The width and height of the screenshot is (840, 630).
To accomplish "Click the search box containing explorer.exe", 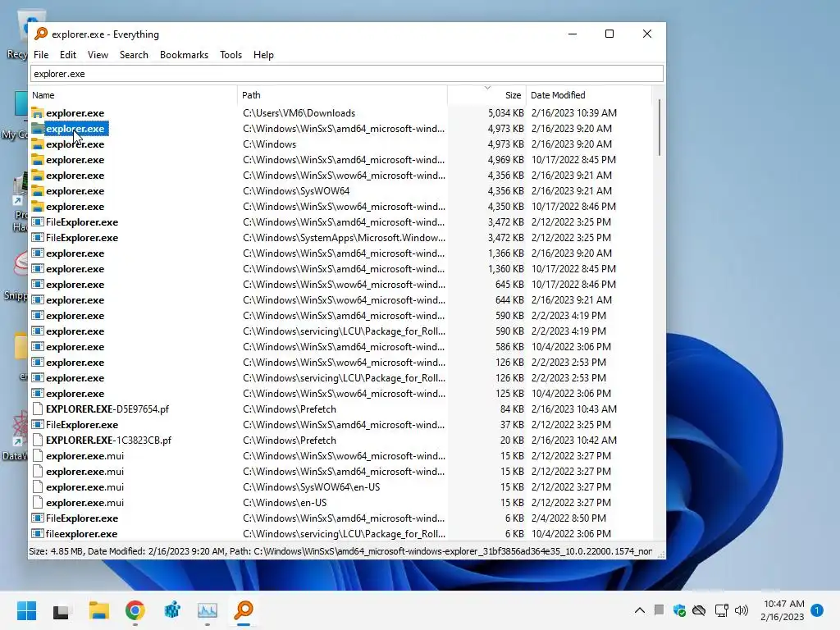I will [x=347, y=74].
